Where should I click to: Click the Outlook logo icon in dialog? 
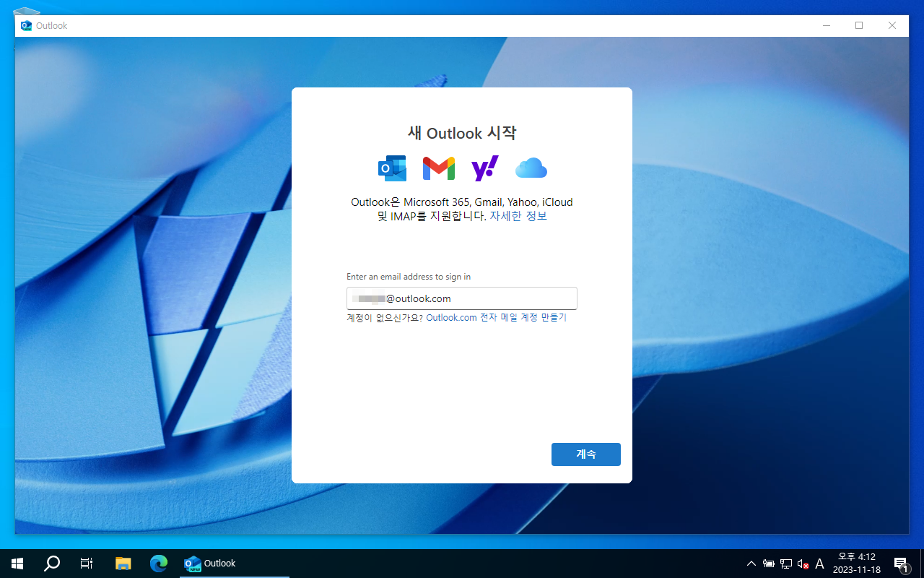393,168
